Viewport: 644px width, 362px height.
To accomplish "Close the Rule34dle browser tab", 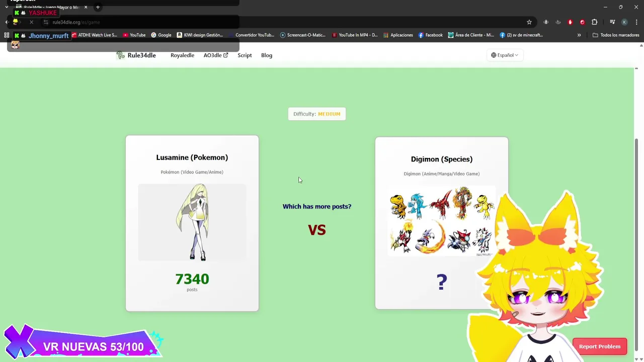I will [x=86, y=7].
